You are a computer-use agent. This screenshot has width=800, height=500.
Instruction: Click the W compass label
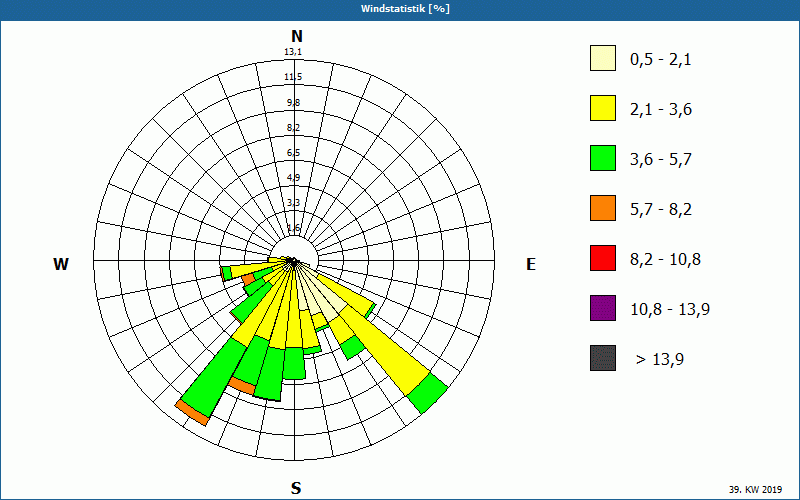click(x=61, y=264)
